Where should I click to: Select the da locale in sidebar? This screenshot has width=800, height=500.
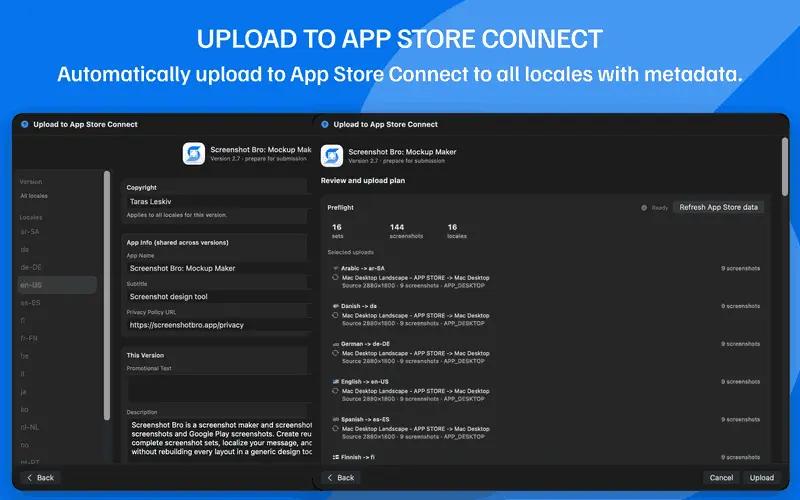[24, 249]
